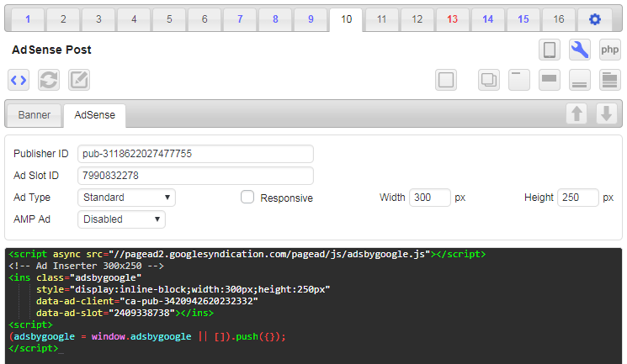Viewport: 627px width, 364px height.
Task: Open block tab 7
Action: point(240,19)
